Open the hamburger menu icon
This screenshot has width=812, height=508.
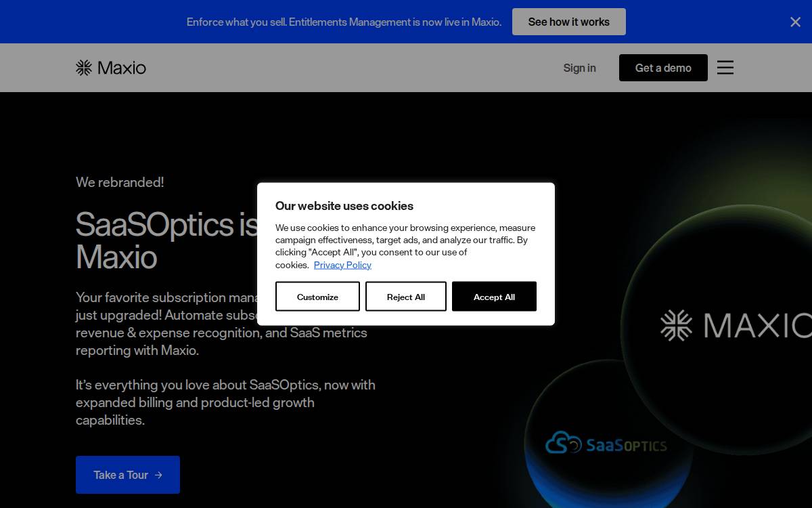pyautogui.click(x=725, y=68)
